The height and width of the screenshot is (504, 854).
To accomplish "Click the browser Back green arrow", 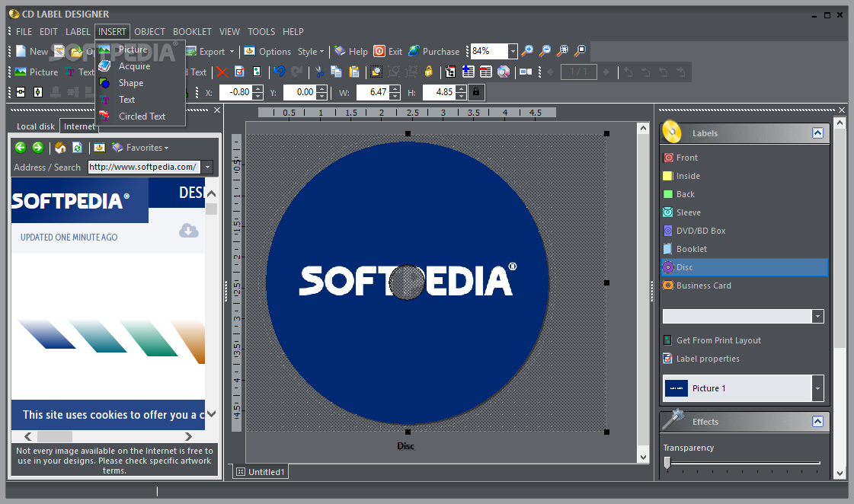I will coord(21,148).
